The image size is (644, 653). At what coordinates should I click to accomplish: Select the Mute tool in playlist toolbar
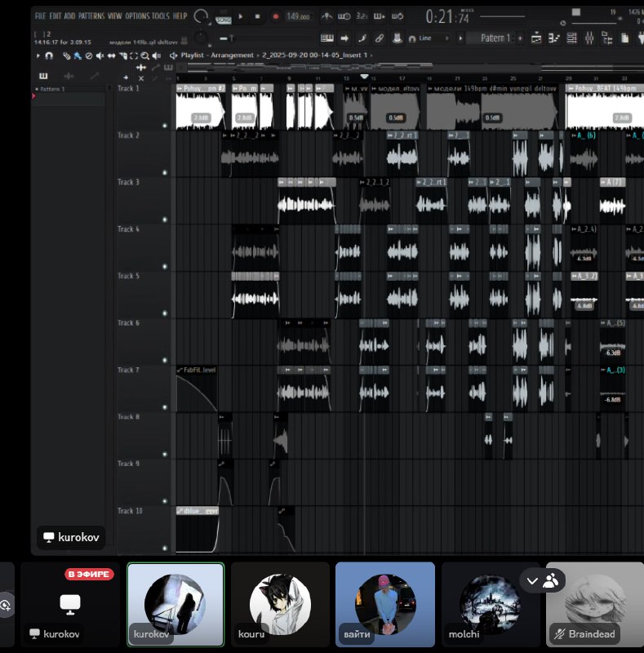[x=100, y=56]
